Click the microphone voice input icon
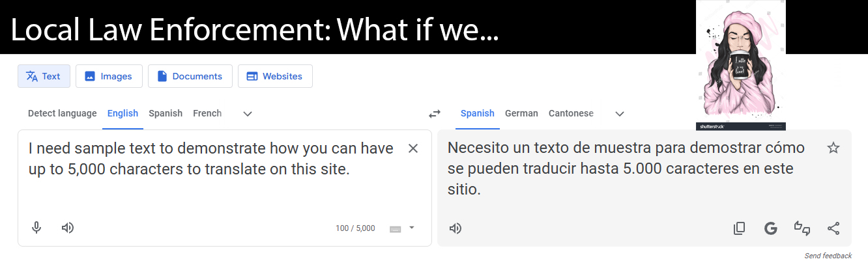This screenshot has height=270, width=868. pos(37,228)
